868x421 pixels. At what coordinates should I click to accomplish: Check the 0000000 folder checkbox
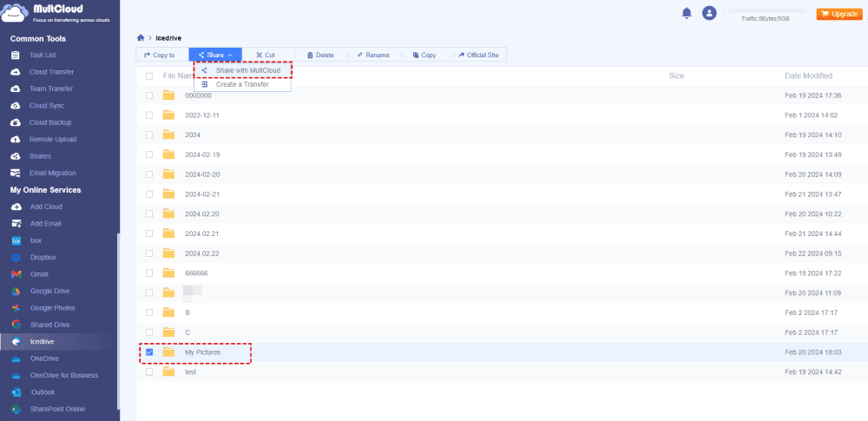pyautogui.click(x=149, y=95)
